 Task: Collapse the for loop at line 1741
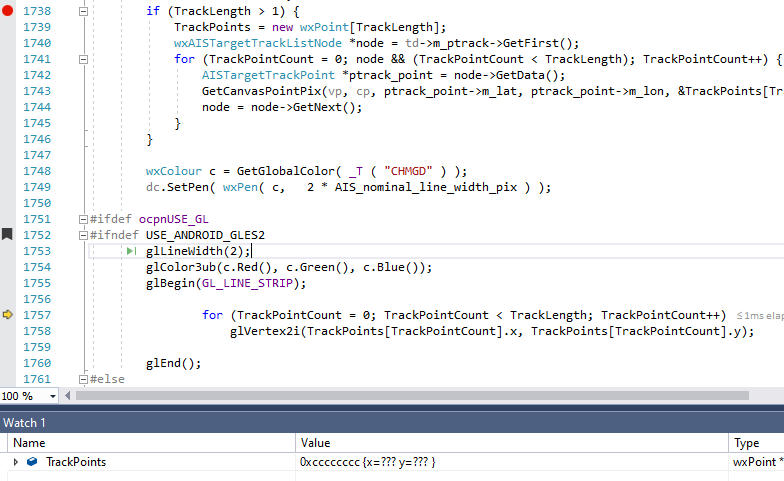pos(84,59)
